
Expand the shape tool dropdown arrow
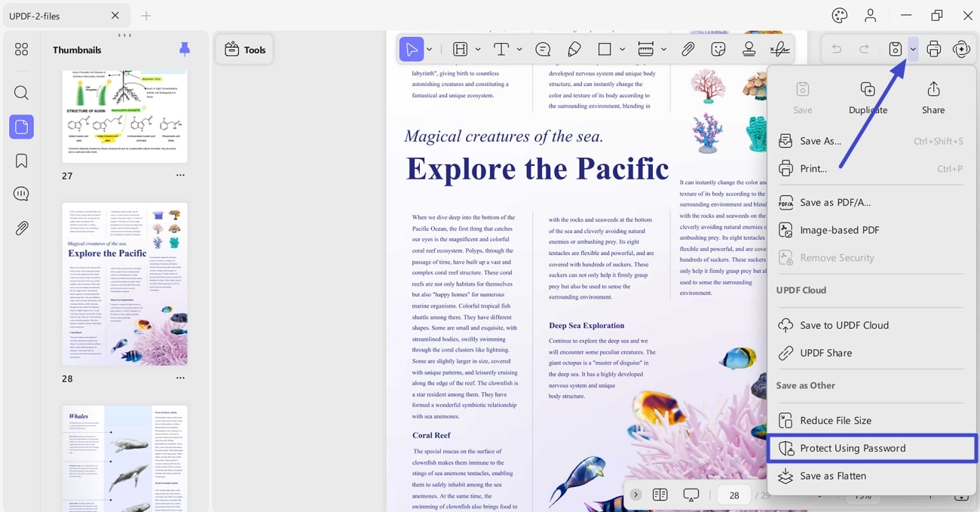point(622,50)
